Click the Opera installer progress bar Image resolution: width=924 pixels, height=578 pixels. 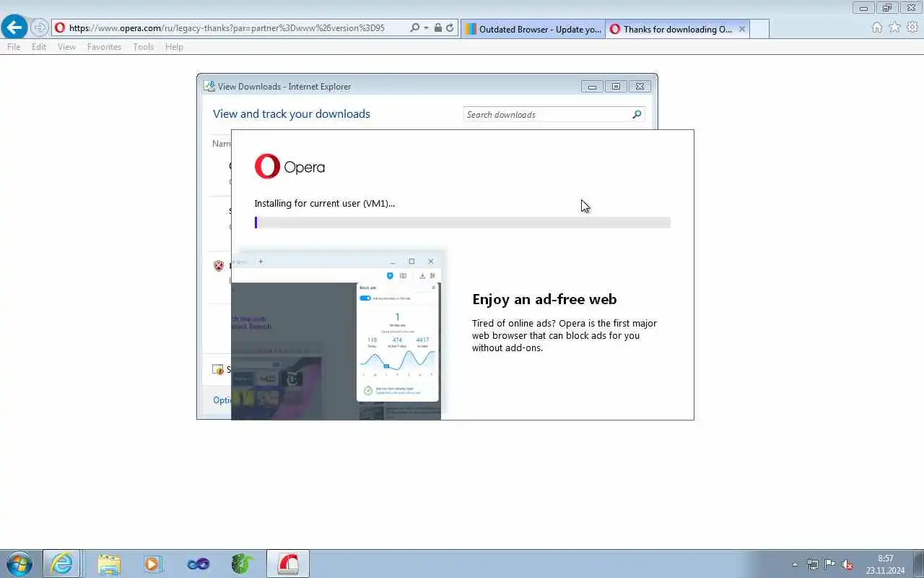(x=463, y=223)
